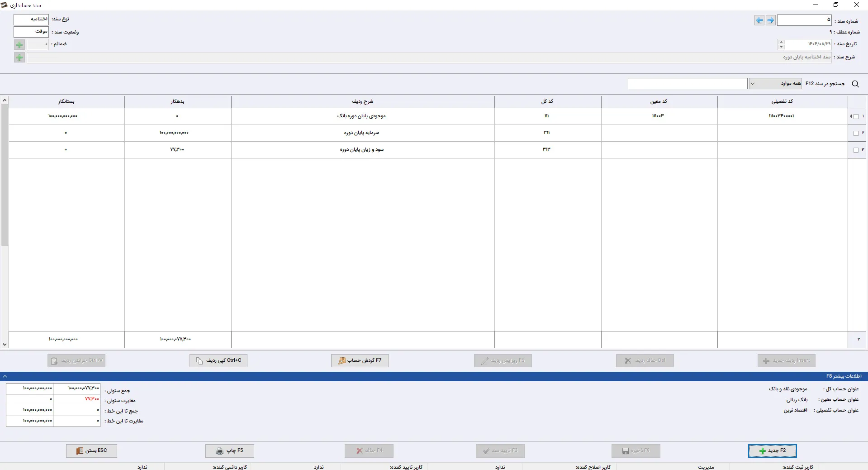Select the سرمایه پایان دوره description cell
This screenshot has height=470, width=868.
(x=363, y=133)
